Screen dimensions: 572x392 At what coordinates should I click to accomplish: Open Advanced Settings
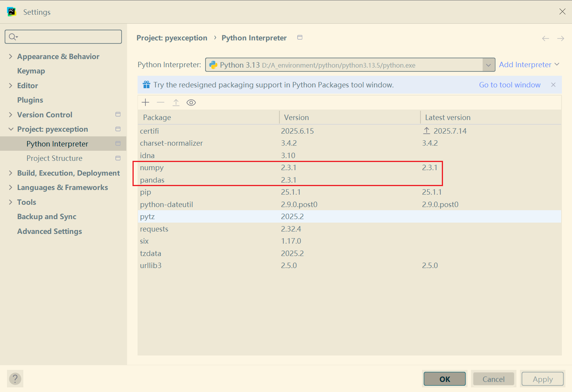coord(49,231)
